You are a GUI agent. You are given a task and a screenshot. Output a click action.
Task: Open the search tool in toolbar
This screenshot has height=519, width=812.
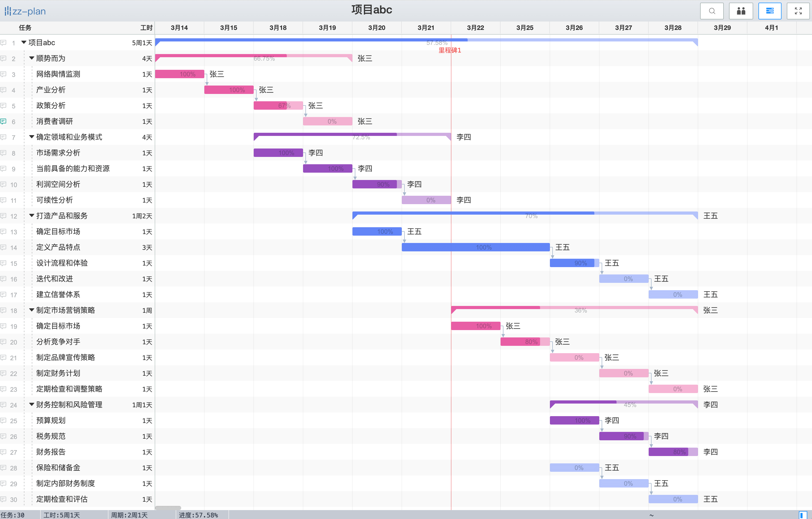pos(711,11)
